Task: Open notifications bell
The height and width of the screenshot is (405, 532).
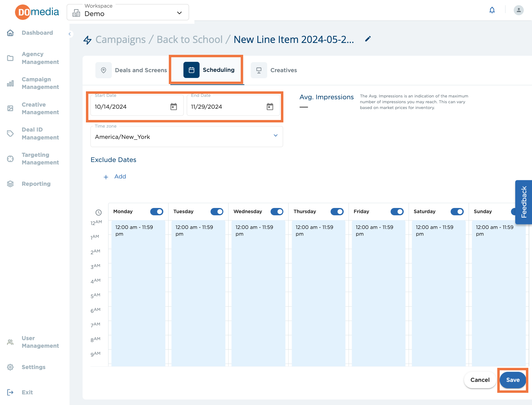Action: [492, 10]
